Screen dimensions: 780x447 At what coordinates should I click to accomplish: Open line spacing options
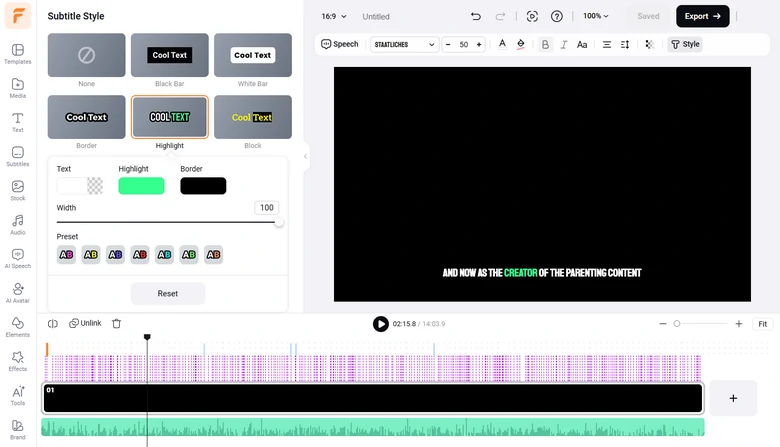(625, 44)
